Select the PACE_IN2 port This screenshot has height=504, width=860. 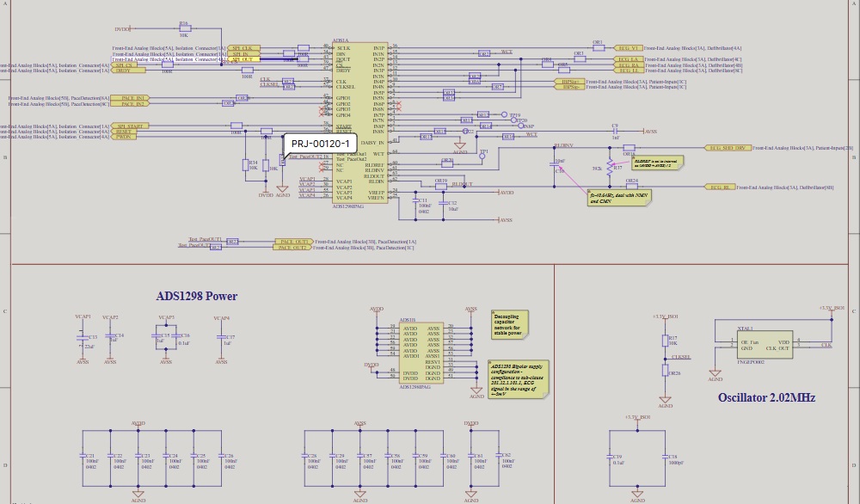(x=130, y=104)
